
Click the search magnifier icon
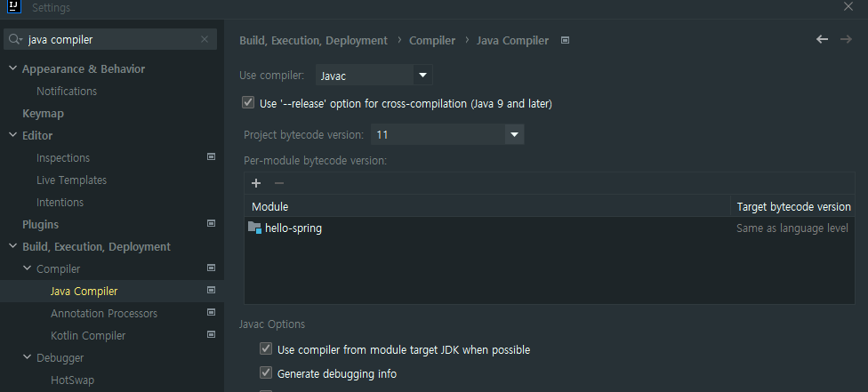(15, 39)
